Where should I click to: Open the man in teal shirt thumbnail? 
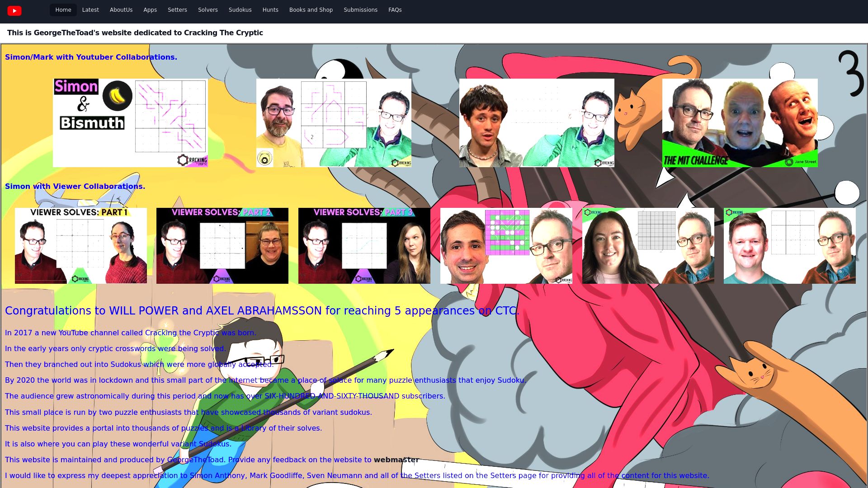coord(790,246)
